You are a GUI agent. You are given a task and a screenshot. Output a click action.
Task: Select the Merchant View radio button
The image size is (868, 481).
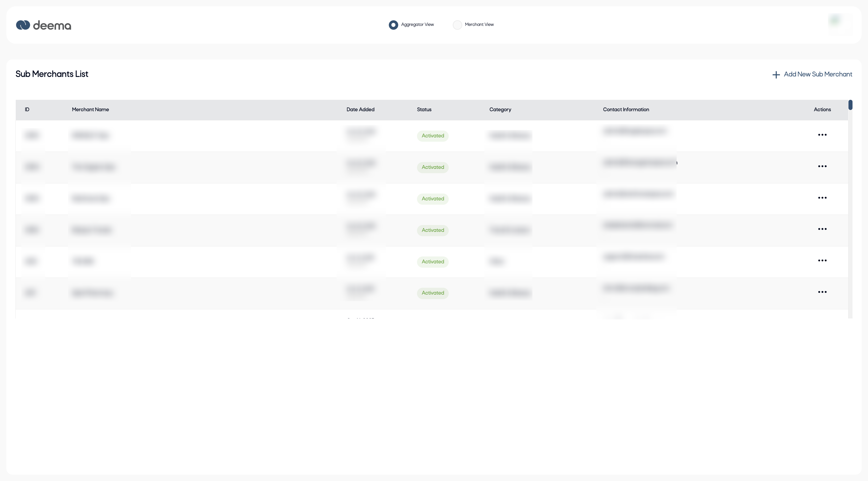tap(457, 25)
